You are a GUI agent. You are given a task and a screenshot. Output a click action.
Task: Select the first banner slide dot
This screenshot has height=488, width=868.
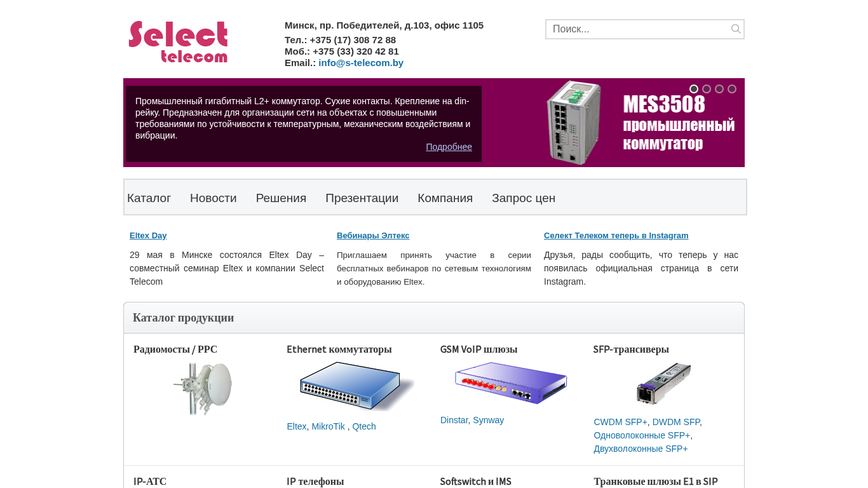pos(694,89)
